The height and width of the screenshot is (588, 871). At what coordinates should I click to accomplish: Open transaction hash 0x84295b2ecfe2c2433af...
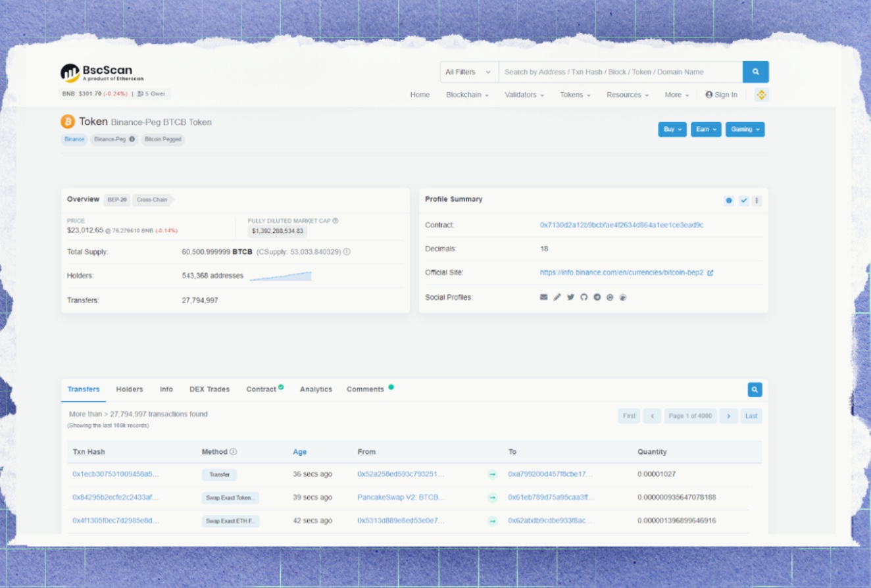pyautogui.click(x=116, y=498)
